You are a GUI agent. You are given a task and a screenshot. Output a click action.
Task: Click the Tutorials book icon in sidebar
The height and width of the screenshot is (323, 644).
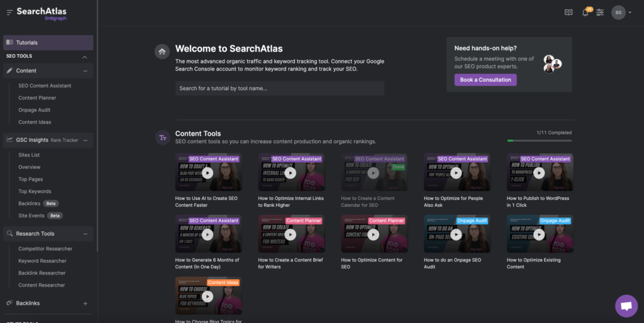click(x=9, y=42)
